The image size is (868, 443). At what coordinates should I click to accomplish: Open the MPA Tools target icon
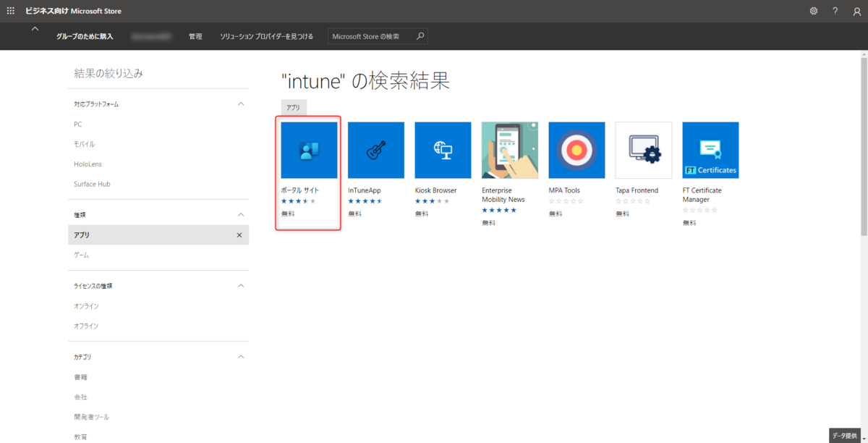[x=576, y=150]
